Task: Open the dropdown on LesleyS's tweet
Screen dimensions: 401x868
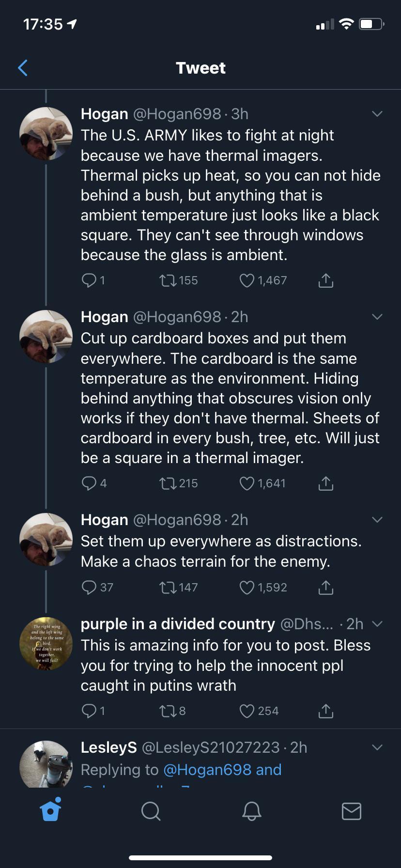Action: tap(377, 747)
